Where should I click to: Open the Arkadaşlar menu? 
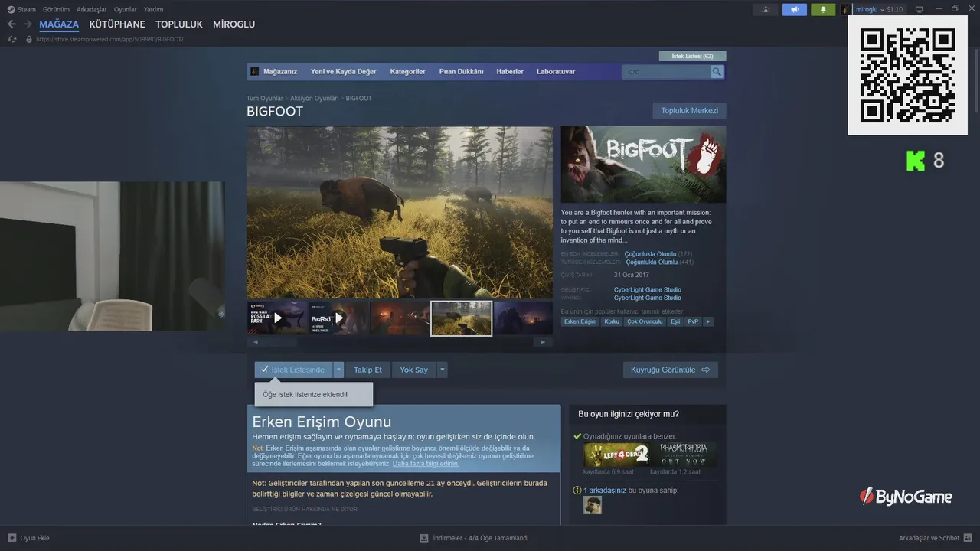point(92,9)
